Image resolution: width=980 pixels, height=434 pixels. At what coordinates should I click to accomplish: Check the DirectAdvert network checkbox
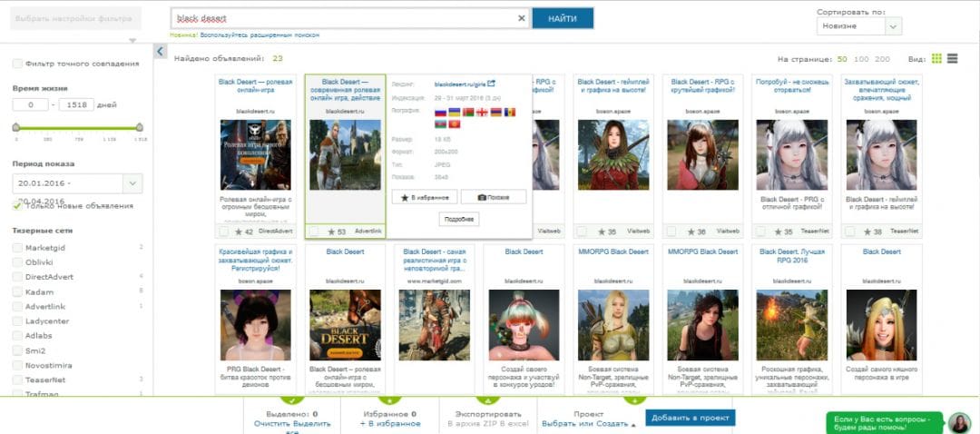pyautogui.click(x=17, y=277)
